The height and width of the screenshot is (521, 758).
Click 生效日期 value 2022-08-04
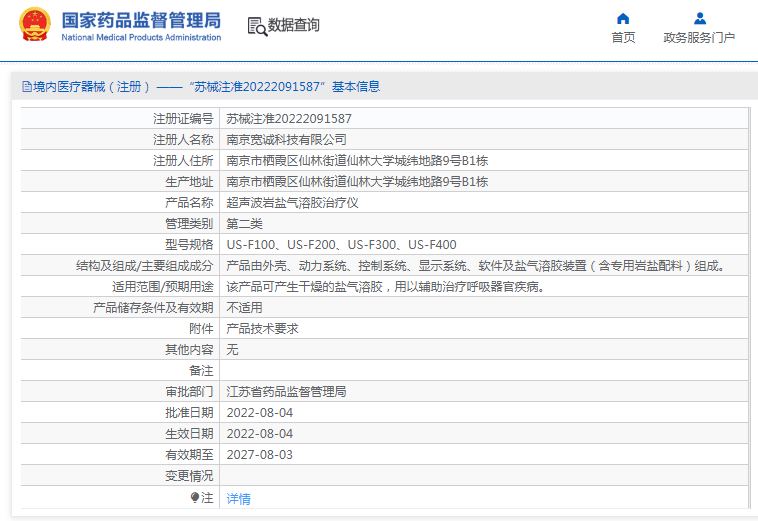pyautogui.click(x=260, y=434)
